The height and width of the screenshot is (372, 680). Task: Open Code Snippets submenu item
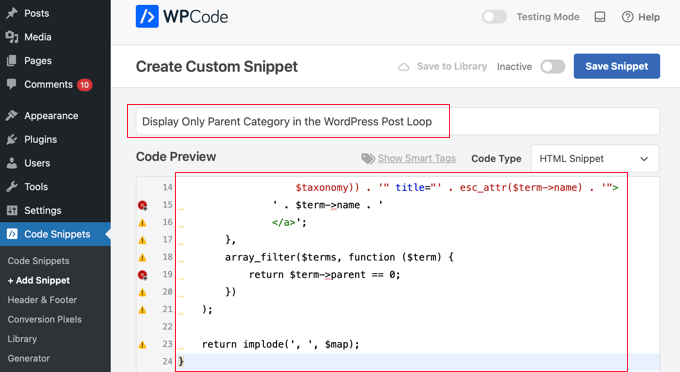tap(38, 261)
